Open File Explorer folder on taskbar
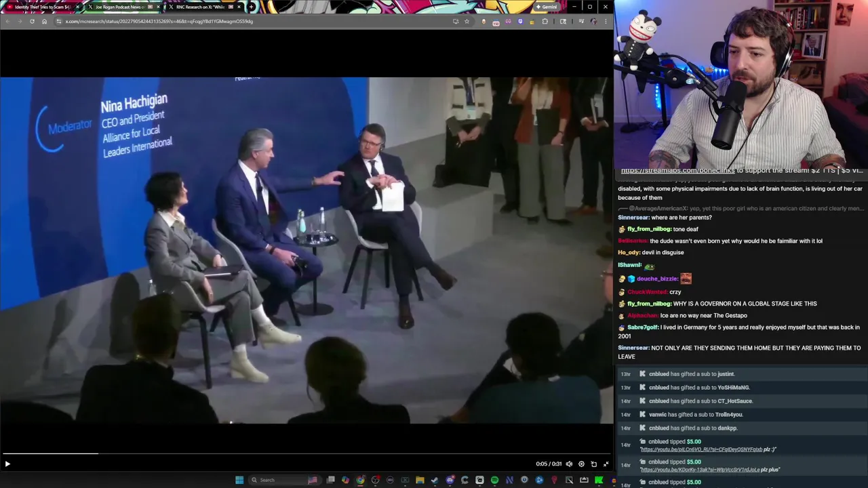Viewport: 868px width, 488px height. pos(420,480)
